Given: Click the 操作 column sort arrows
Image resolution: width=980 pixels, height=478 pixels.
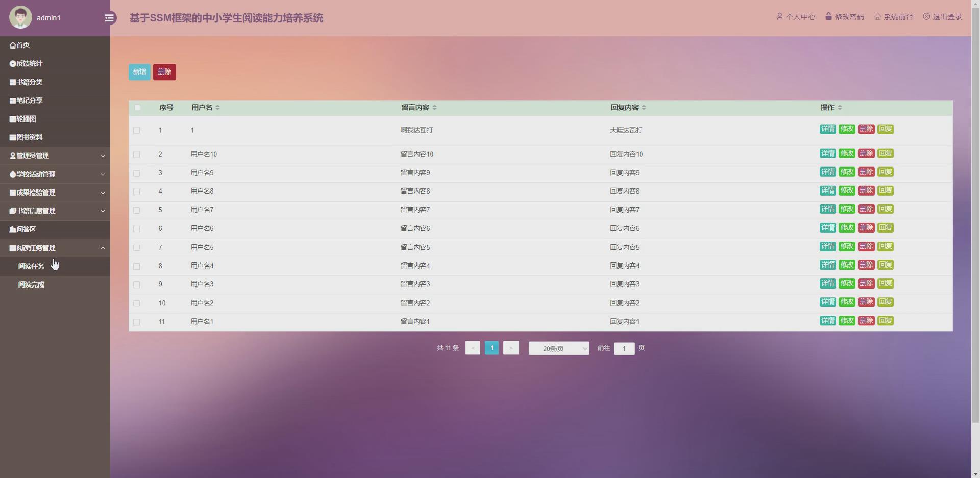Looking at the screenshot, I should (x=840, y=108).
